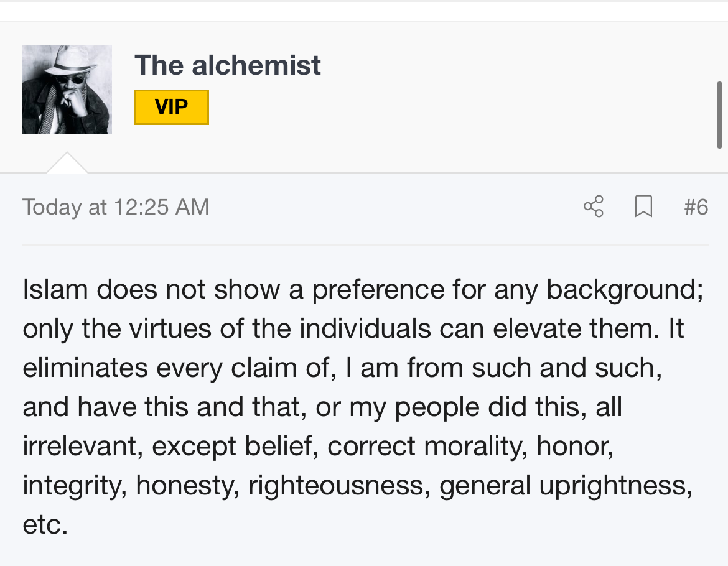Visit The alchemist's profile via username

[228, 65]
